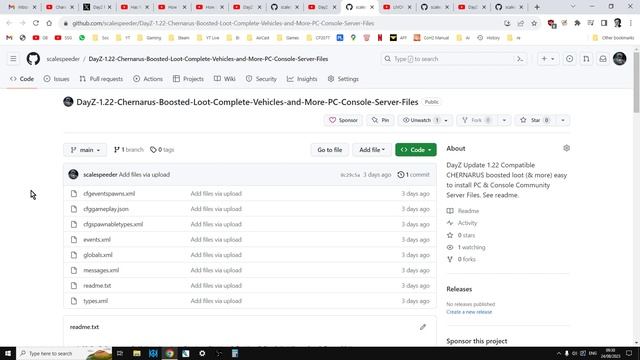The height and width of the screenshot is (360, 640).
Task: Open the notifications inbox icon
Action: [603, 59]
